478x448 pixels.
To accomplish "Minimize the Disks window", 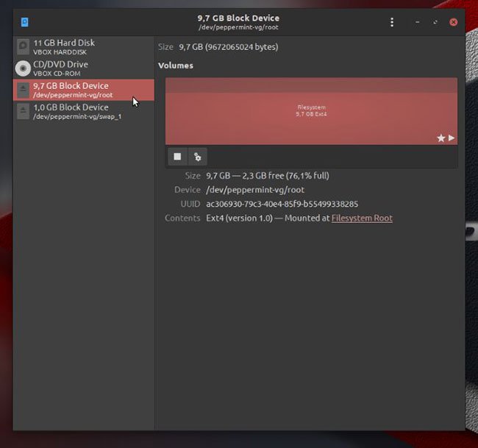I will click(418, 22).
